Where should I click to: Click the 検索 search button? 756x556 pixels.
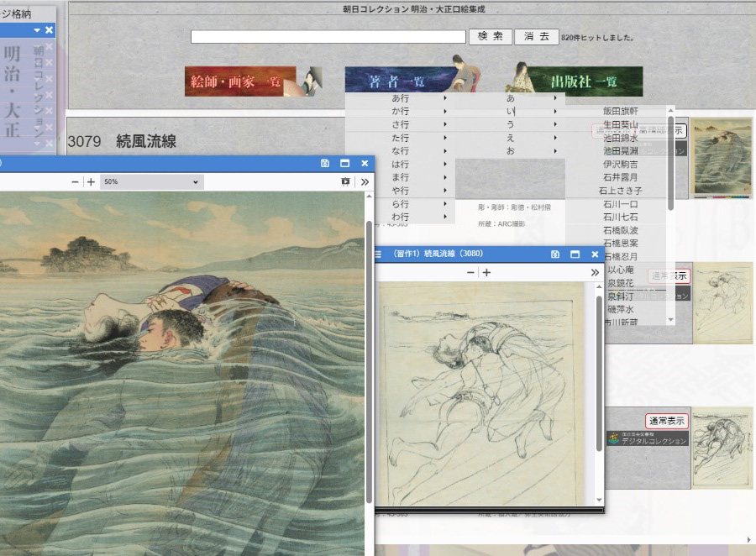pyautogui.click(x=491, y=37)
